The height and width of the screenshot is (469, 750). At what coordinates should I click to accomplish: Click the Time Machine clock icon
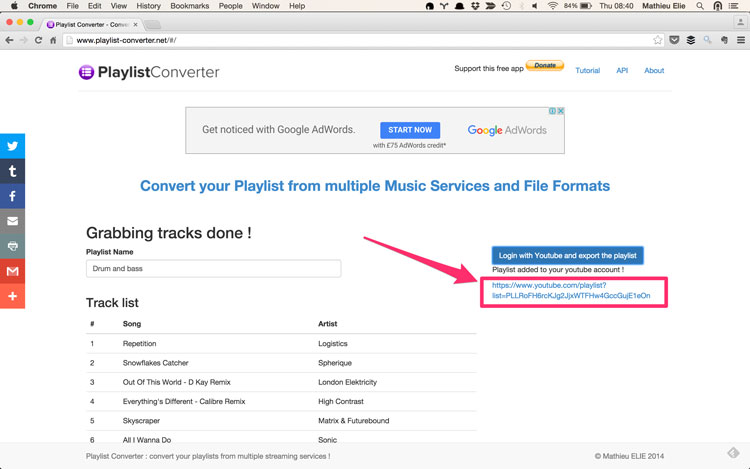point(506,6)
